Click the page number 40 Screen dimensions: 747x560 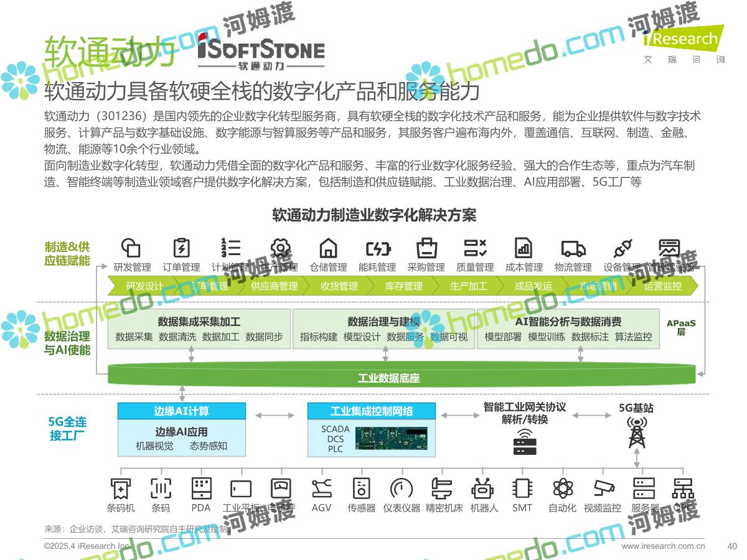click(x=732, y=546)
